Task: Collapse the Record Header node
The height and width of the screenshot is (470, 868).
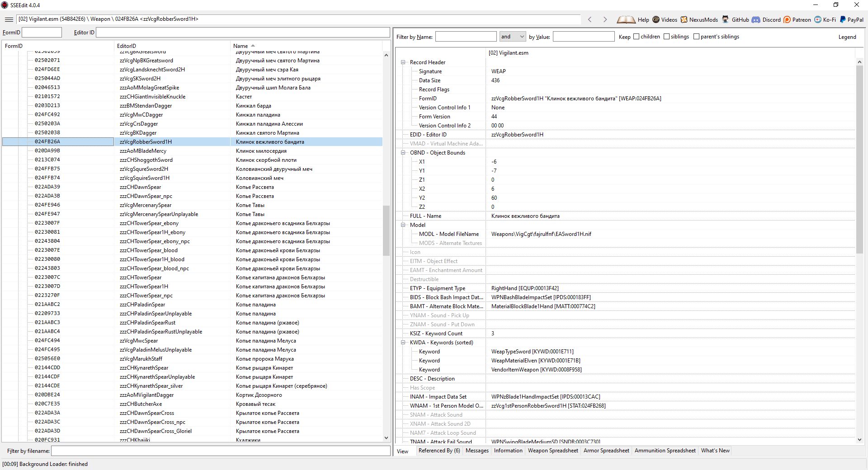Action: click(x=403, y=62)
